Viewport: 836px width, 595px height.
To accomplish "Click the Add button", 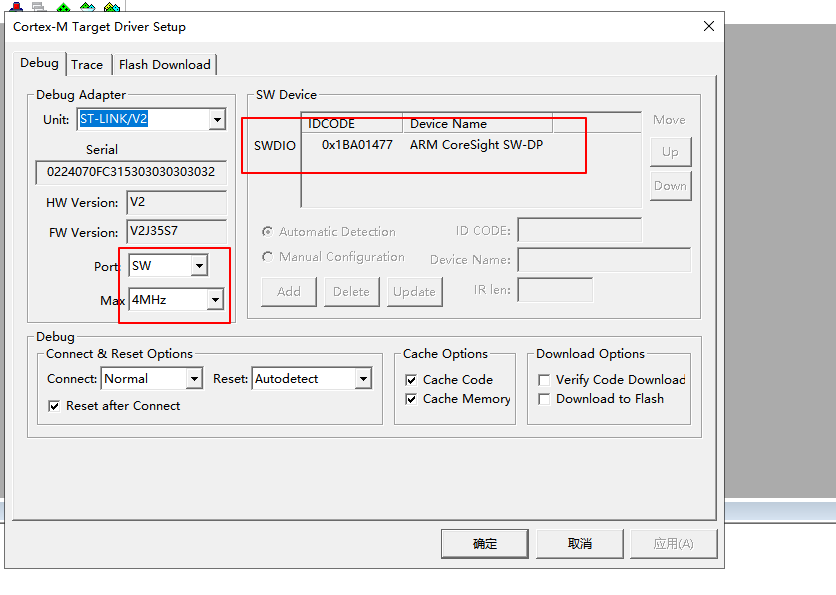I will [x=288, y=292].
